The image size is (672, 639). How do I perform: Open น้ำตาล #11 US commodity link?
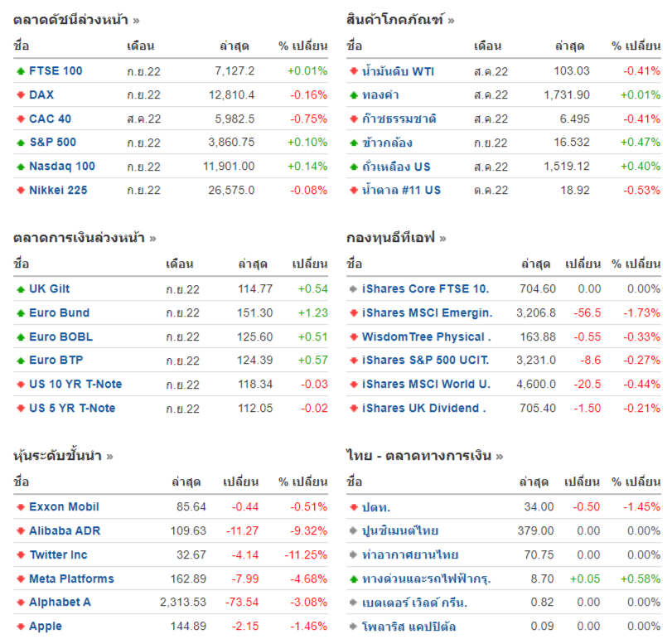[x=401, y=190]
